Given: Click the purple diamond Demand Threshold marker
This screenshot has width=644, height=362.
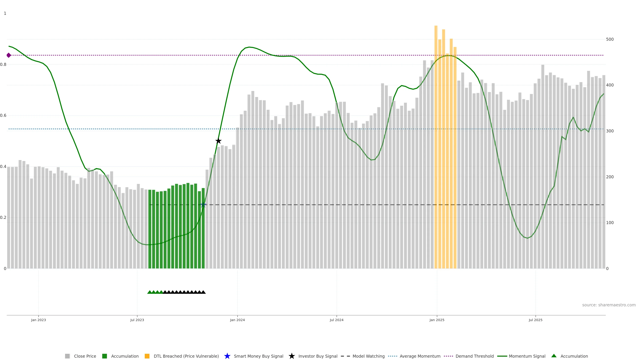Looking at the screenshot, I should tap(9, 55).
